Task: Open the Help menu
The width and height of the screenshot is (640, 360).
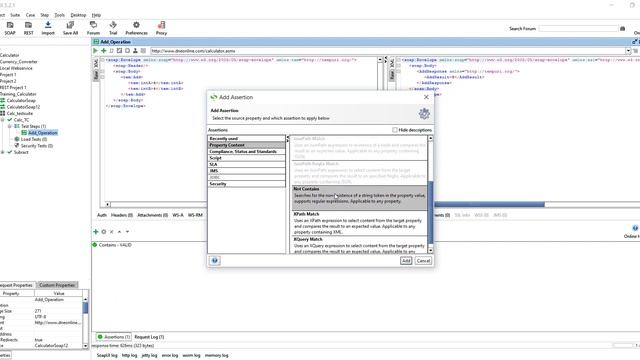Action: 96,15
